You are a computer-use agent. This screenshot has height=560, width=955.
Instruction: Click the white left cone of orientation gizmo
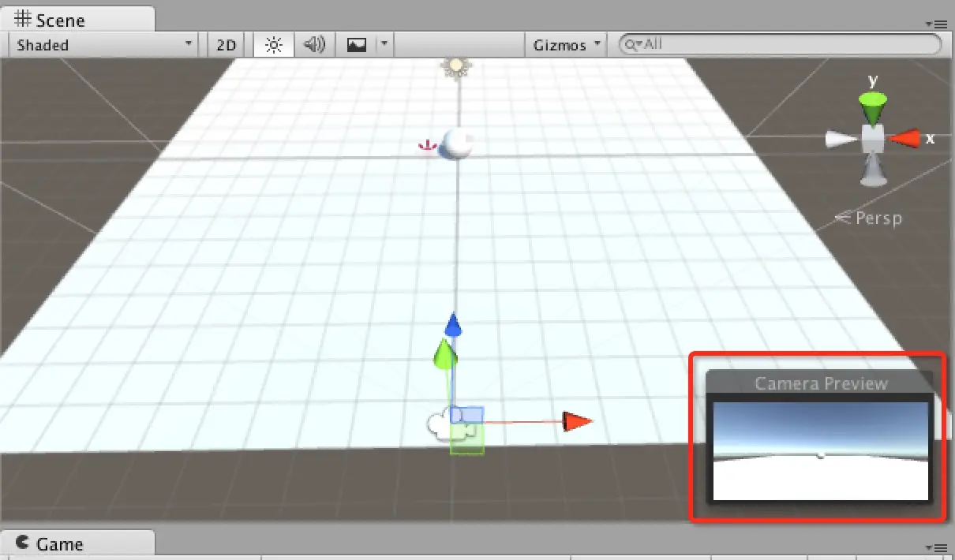841,140
